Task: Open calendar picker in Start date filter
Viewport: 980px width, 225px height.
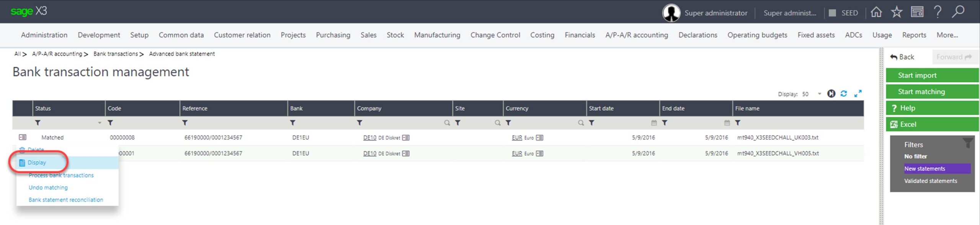Action: tap(653, 123)
